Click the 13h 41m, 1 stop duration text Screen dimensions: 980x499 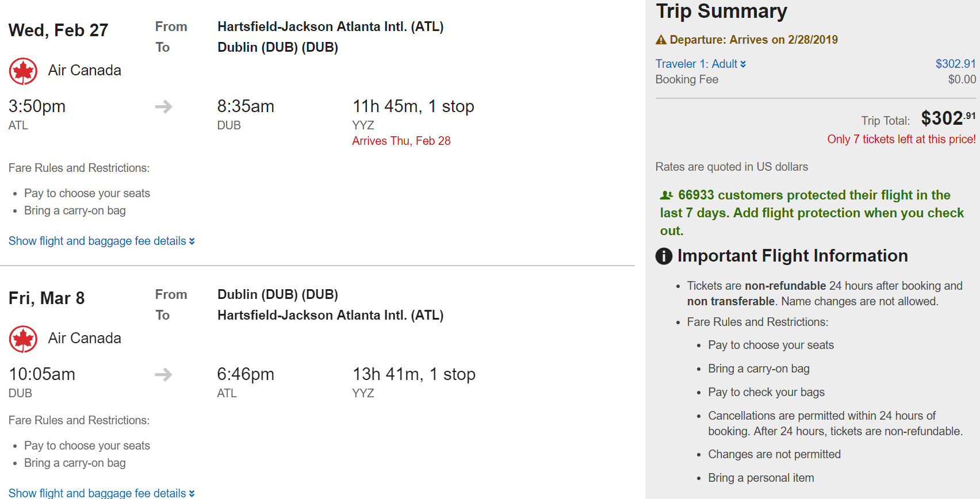414,375
